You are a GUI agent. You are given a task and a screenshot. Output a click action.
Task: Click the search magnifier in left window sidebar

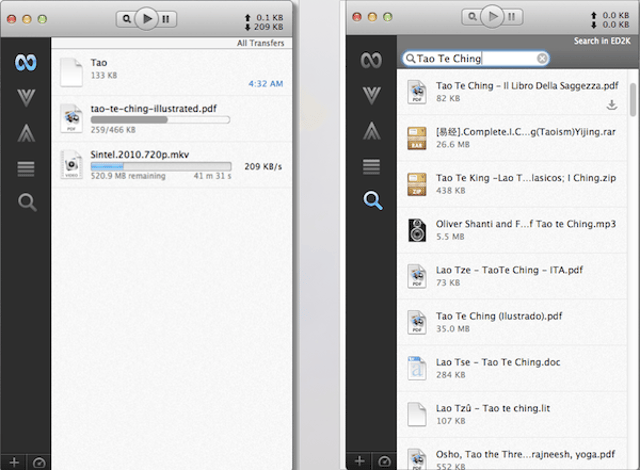coord(27,202)
